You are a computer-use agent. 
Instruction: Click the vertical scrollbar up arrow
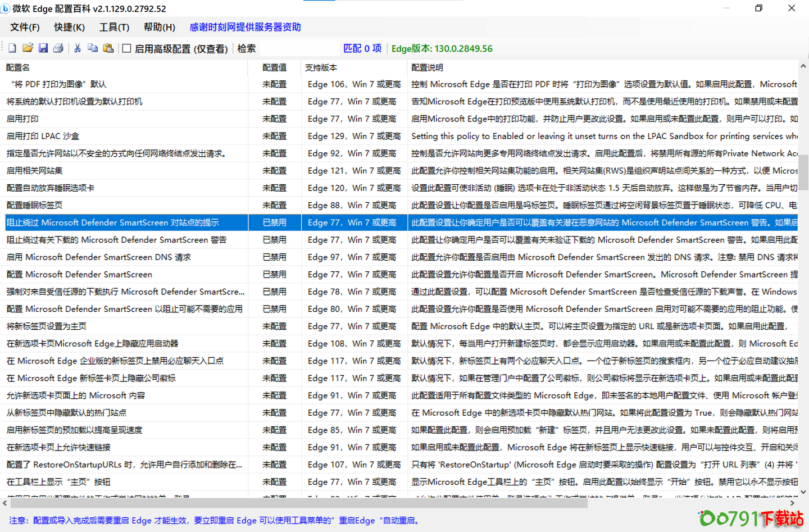[803, 66]
